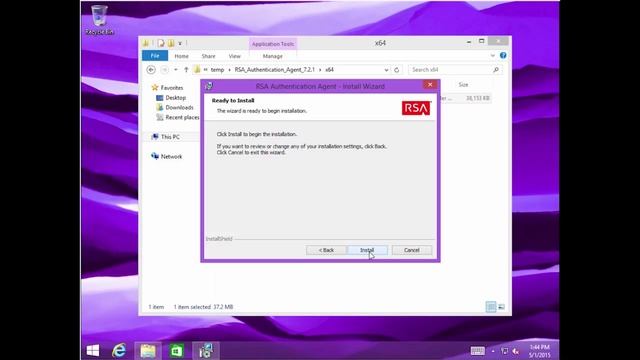Screen dimensions: 640x360
Task: Go back with the < Back button
Action: [326, 250]
